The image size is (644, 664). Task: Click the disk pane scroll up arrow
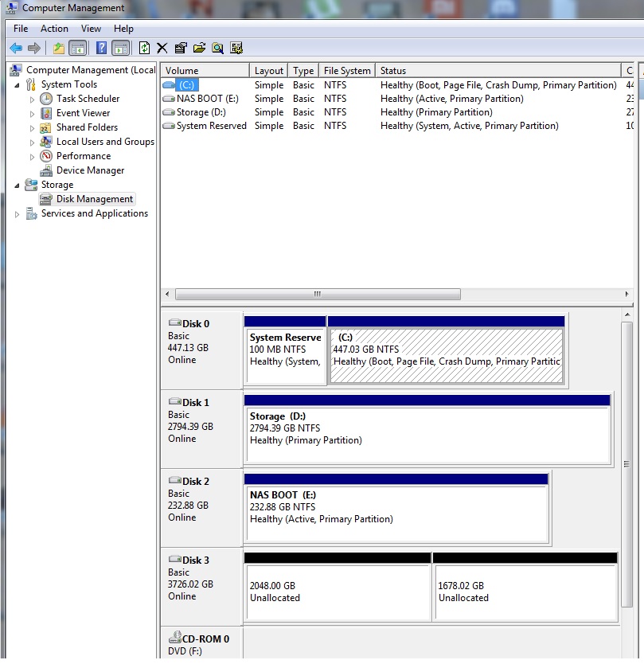(627, 314)
